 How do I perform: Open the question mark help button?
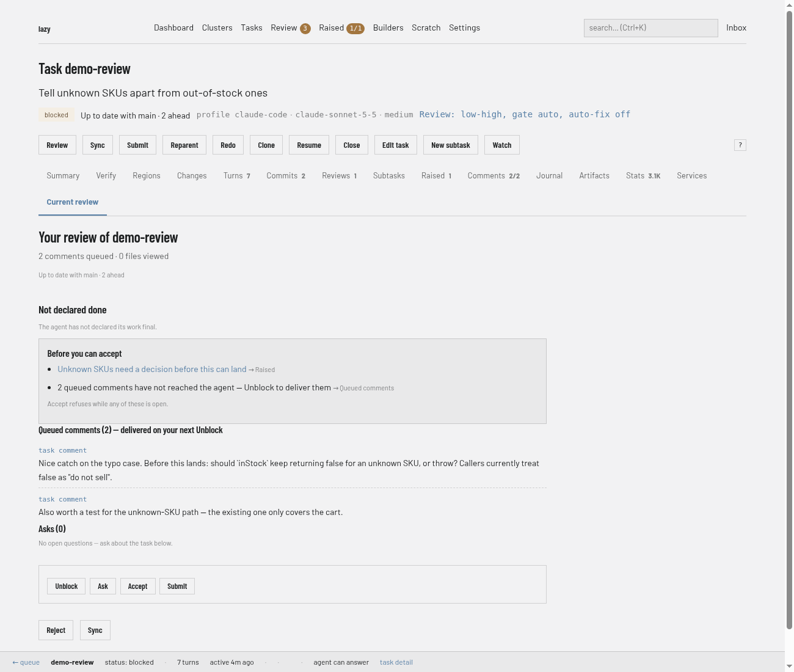[x=740, y=145]
